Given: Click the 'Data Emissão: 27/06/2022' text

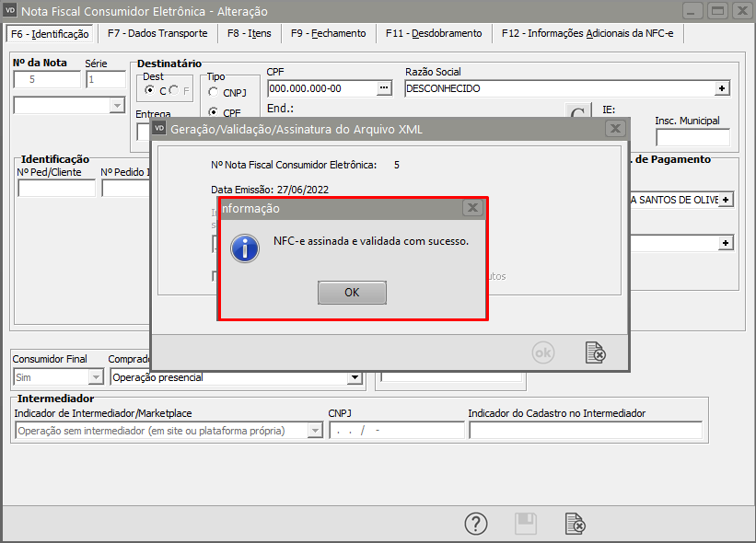Looking at the screenshot, I should pos(270,190).
